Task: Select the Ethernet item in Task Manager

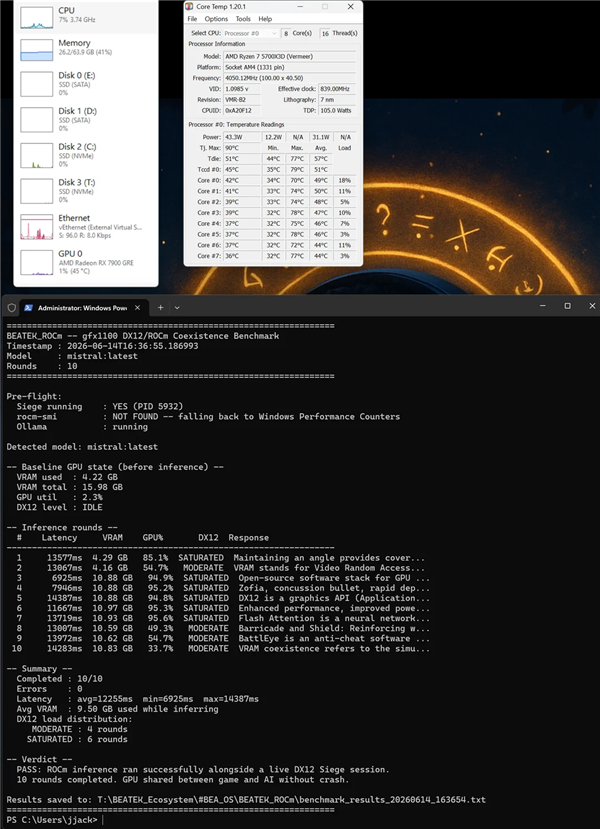Action: click(86, 226)
